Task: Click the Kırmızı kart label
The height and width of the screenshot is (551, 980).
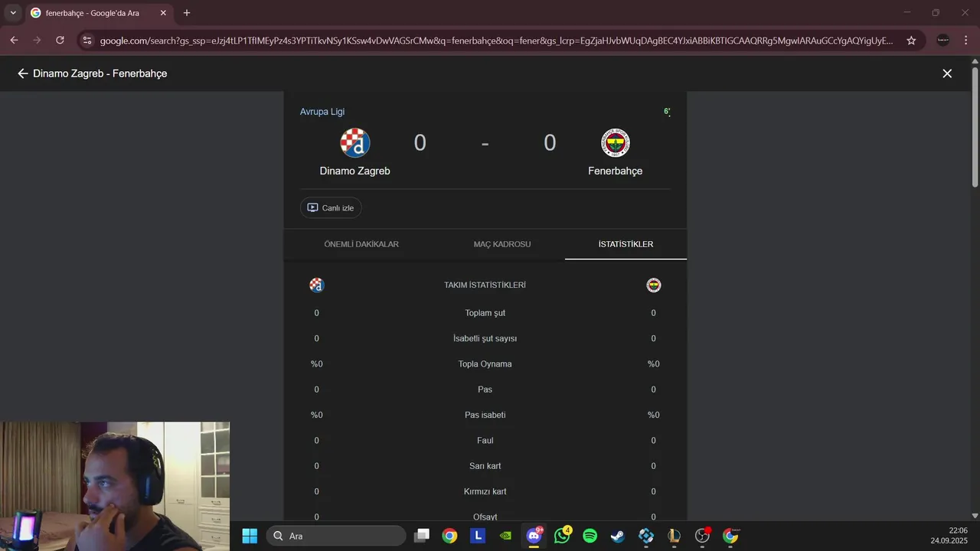Action: (x=485, y=491)
